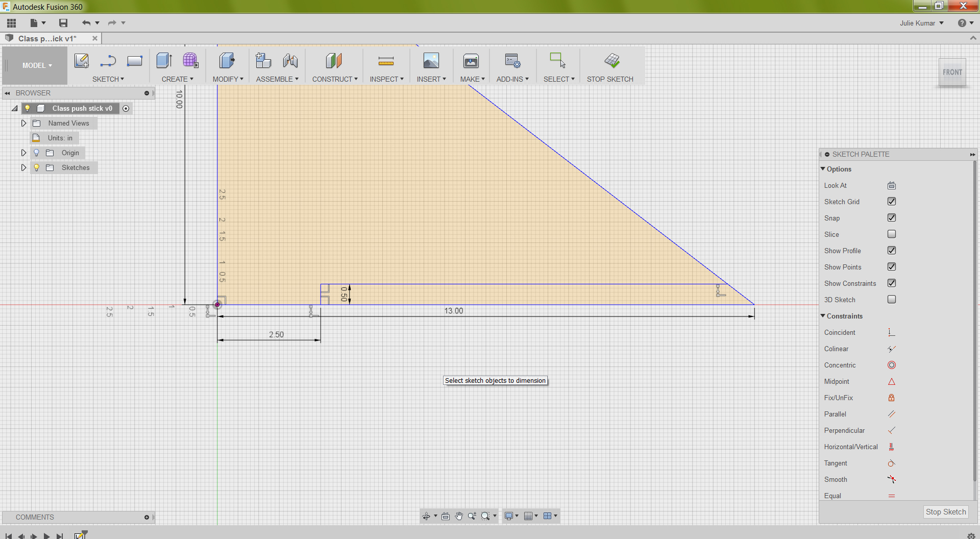The height and width of the screenshot is (539, 980).
Task: Click the Joint assemble icon
Action: 290,61
